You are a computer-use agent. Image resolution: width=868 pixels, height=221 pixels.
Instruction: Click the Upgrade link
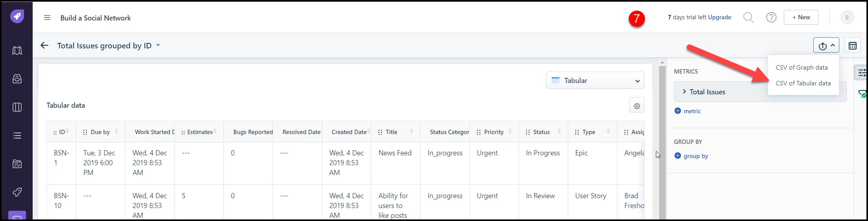click(x=719, y=17)
